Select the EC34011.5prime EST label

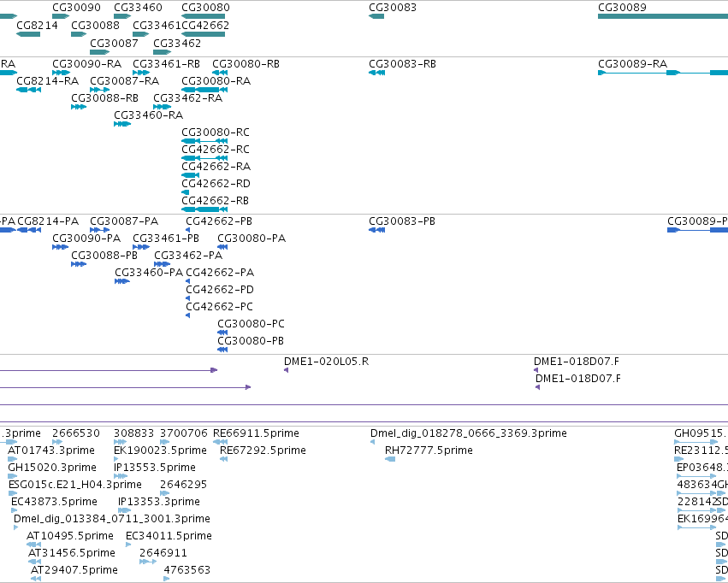[x=169, y=536]
